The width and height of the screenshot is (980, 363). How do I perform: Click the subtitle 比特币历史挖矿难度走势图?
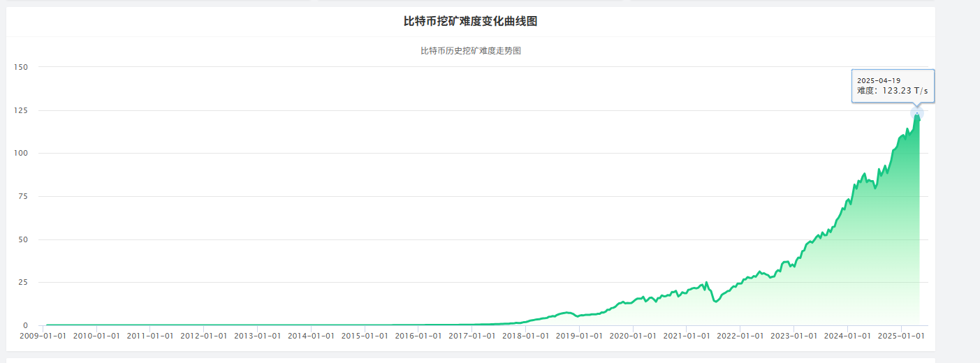pos(470,51)
